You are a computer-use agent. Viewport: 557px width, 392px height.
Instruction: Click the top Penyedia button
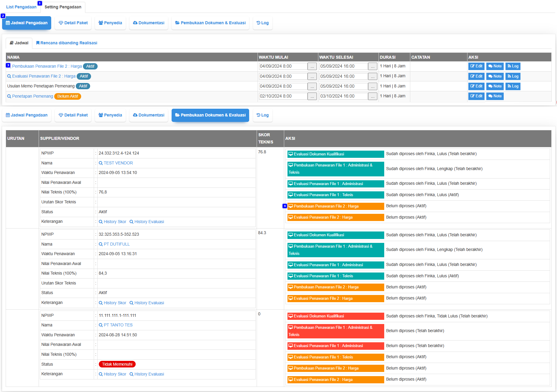point(110,23)
